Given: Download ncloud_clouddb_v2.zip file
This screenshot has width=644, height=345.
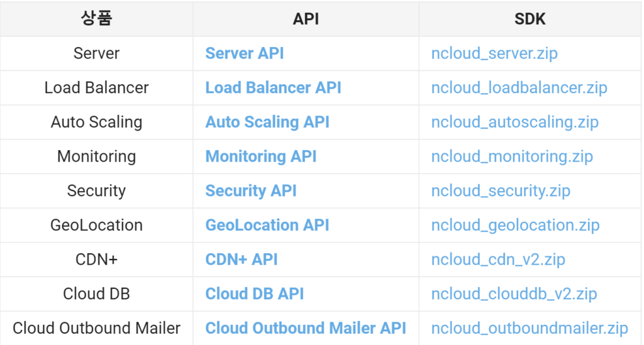Looking at the screenshot, I should [514, 294].
